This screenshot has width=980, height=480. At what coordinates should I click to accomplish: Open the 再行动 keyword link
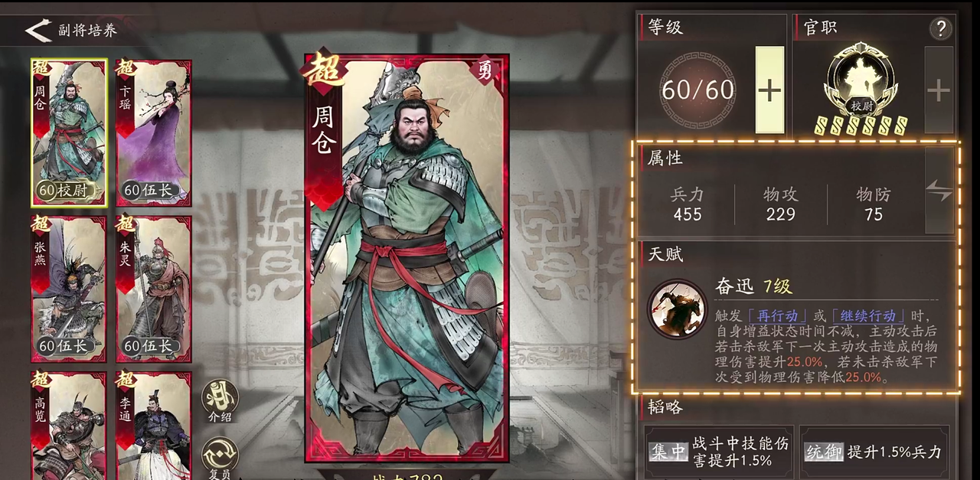point(777,315)
